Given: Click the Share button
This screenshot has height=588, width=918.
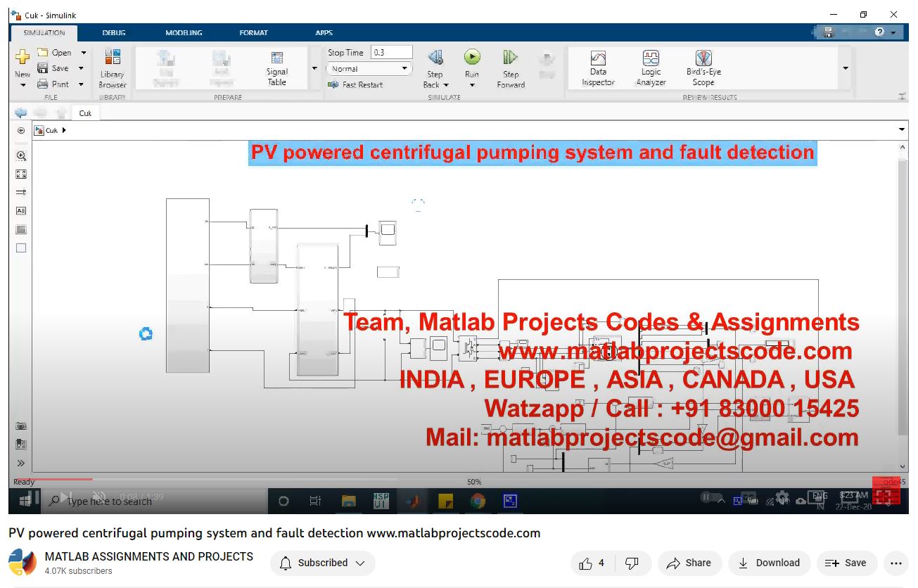Looking at the screenshot, I should 689,563.
